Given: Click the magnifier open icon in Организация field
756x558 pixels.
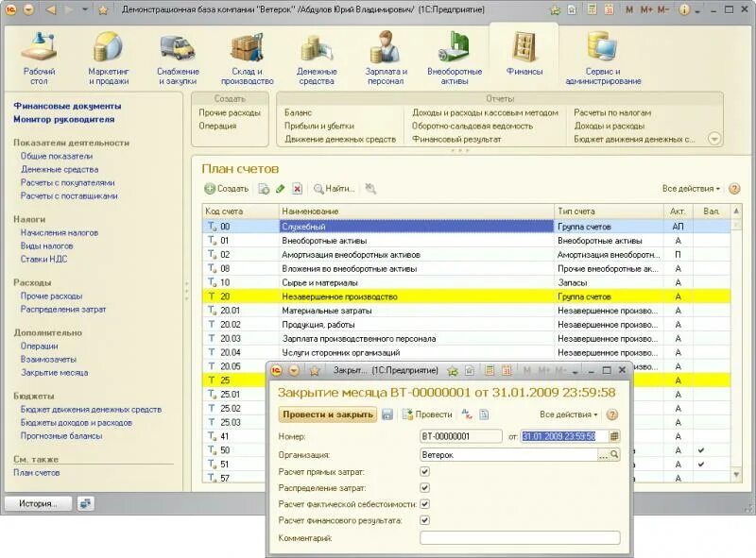Looking at the screenshot, I should [x=614, y=454].
